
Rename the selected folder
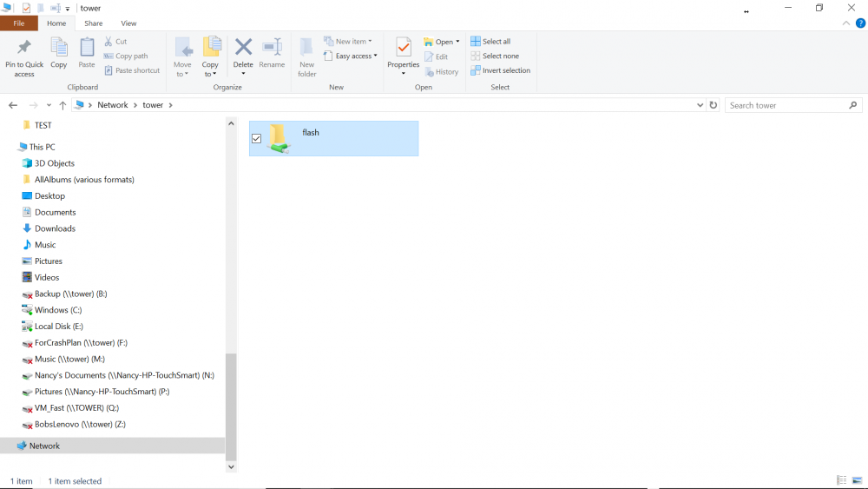[x=272, y=54]
